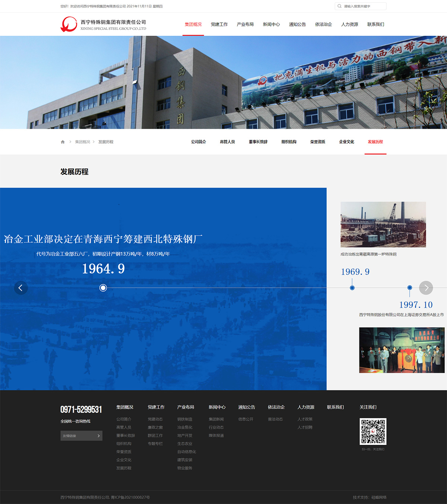Switch to the 荣誉资质 tab
The height and width of the screenshot is (504, 447).
click(317, 142)
